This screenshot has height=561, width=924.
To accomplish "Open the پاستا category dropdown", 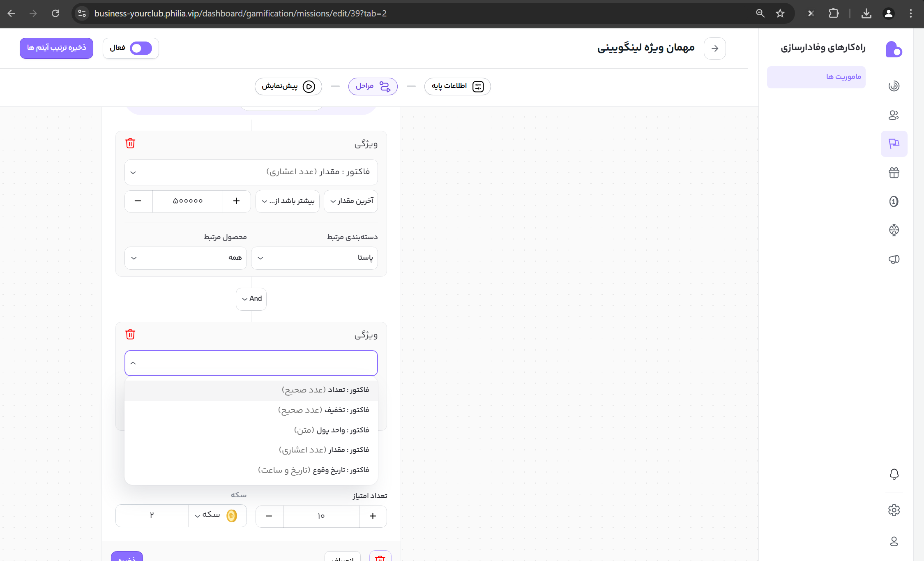I will (x=314, y=258).
